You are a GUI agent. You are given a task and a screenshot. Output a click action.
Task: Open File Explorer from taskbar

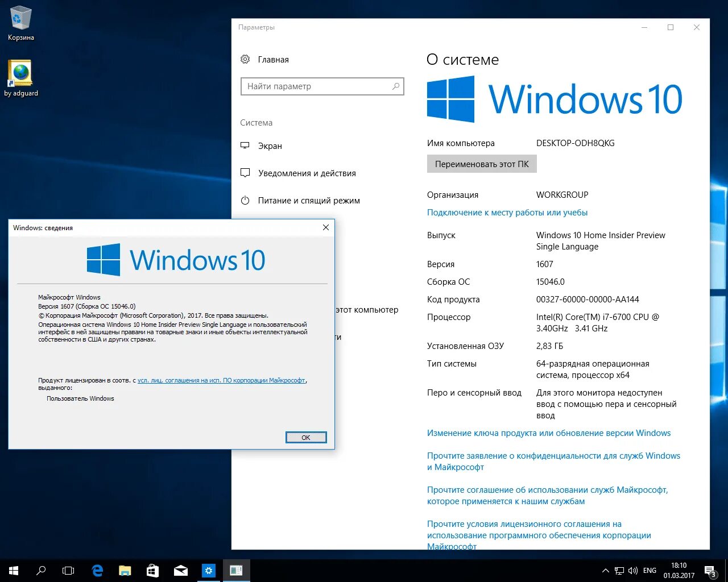click(125, 571)
